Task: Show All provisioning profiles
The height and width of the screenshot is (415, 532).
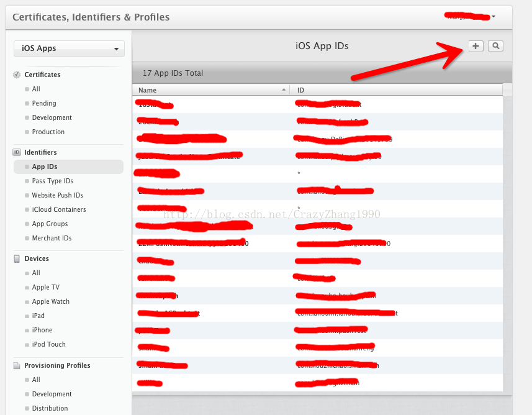Action: point(36,380)
